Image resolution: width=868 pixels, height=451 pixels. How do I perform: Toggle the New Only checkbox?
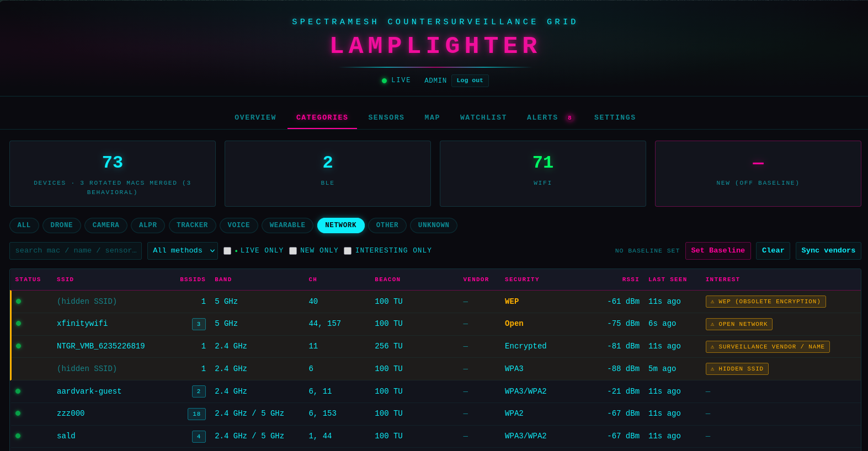[x=293, y=251]
